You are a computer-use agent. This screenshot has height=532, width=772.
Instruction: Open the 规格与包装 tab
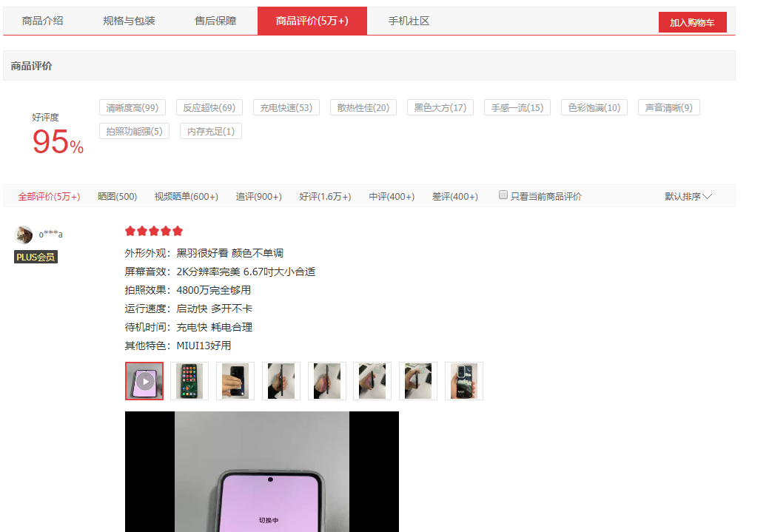[131, 21]
